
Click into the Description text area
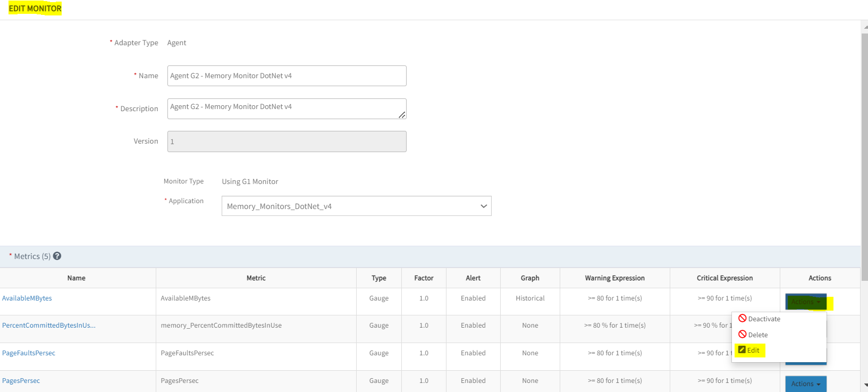click(x=287, y=109)
